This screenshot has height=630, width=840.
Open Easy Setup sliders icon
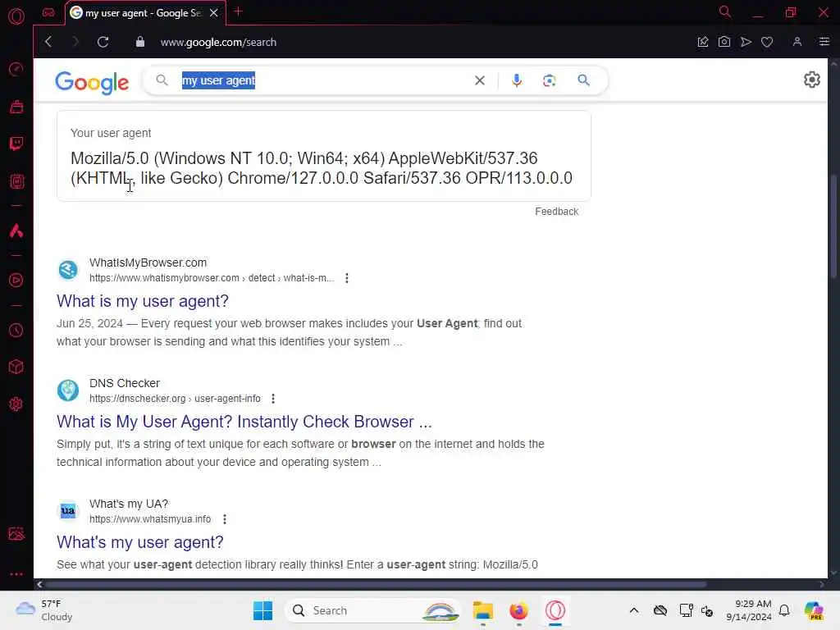click(x=824, y=42)
